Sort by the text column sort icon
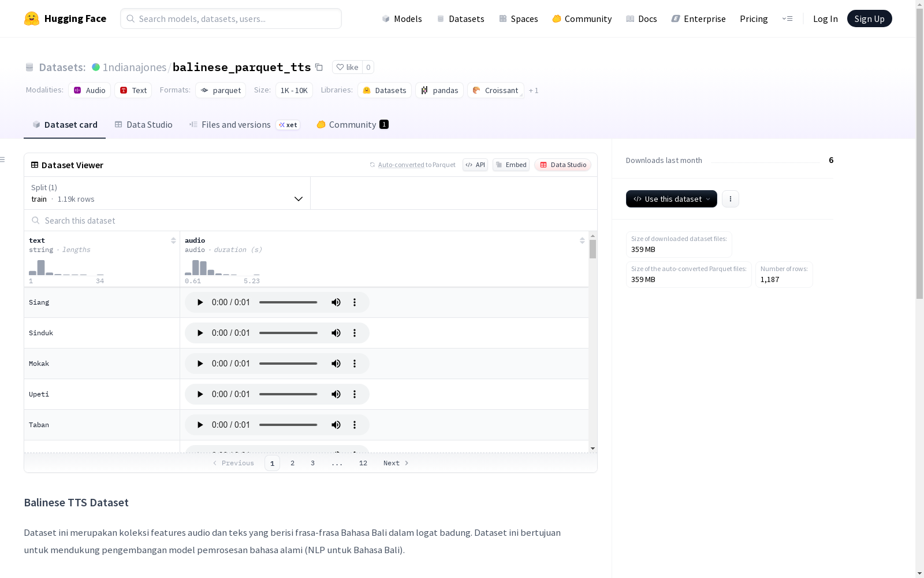The height and width of the screenshot is (578, 924). (x=173, y=240)
